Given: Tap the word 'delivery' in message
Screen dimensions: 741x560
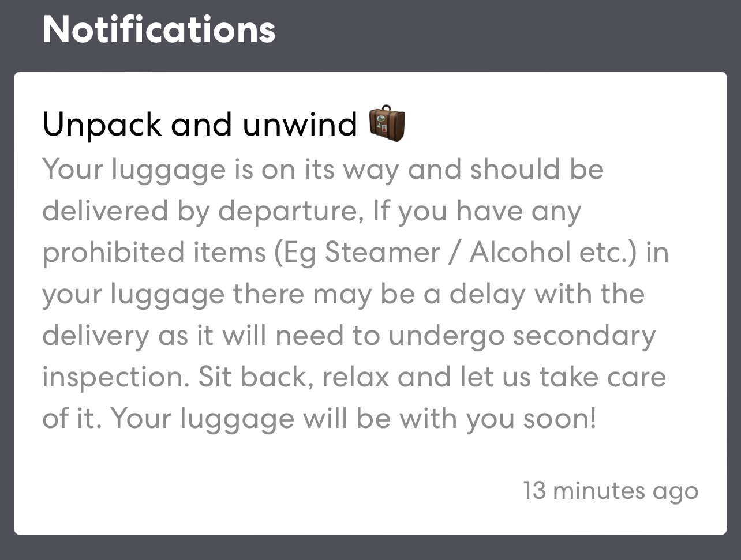Looking at the screenshot, I should (96, 337).
